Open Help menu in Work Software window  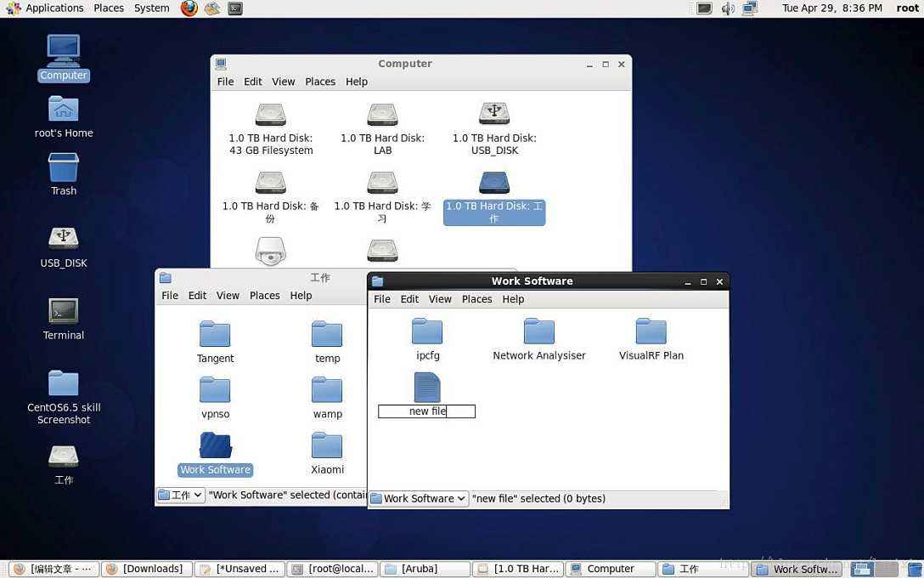[513, 299]
